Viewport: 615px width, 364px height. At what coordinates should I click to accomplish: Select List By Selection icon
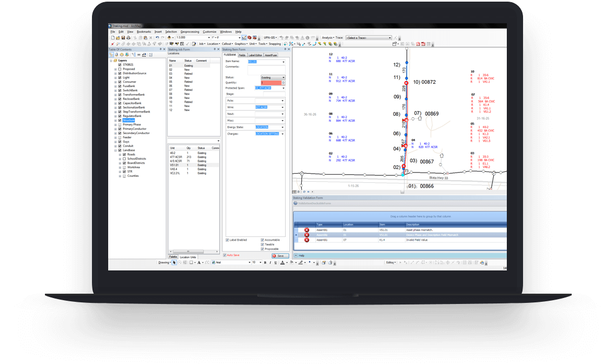tap(127, 55)
